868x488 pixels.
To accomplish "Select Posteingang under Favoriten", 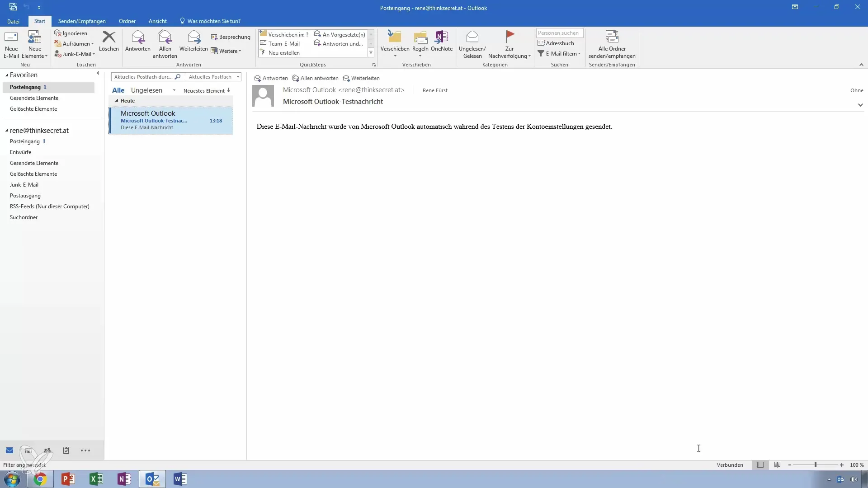I will click(x=48, y=87).
